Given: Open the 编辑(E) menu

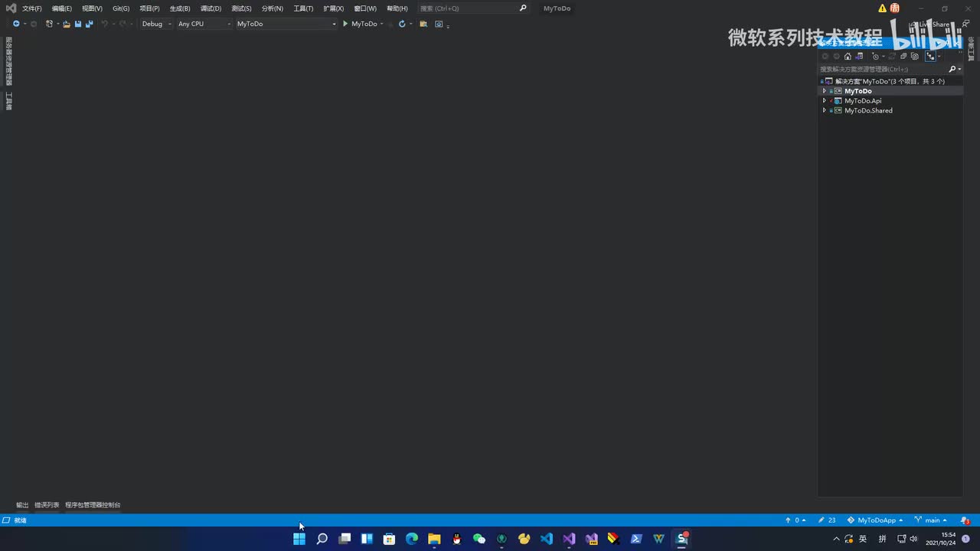Looking at the screenshot, I should pyautogui.click(x=62, y=8).
